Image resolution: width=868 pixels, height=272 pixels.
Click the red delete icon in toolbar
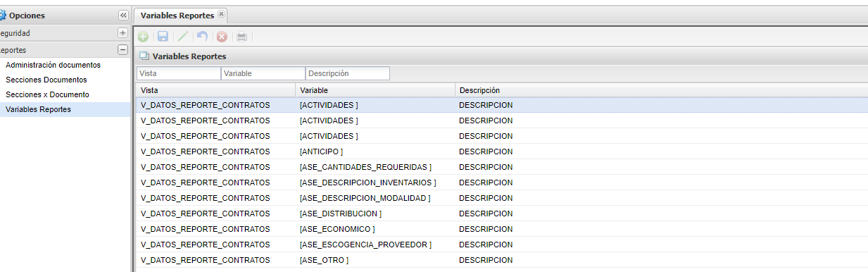point(222,37)
